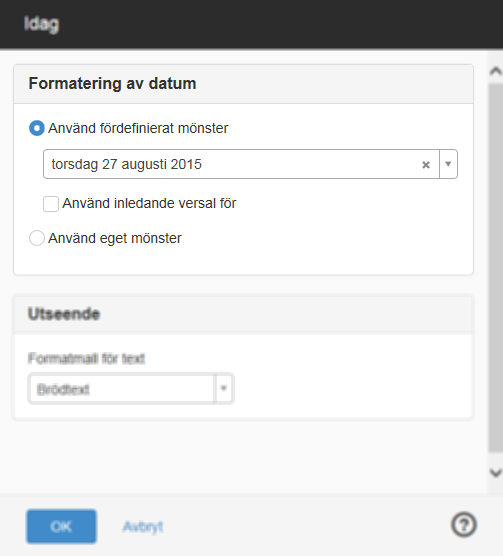Click the Använd inledande versal för label text
Image resolution: width=503 pixels, height=556 pixels.
[x=149, y=204]
